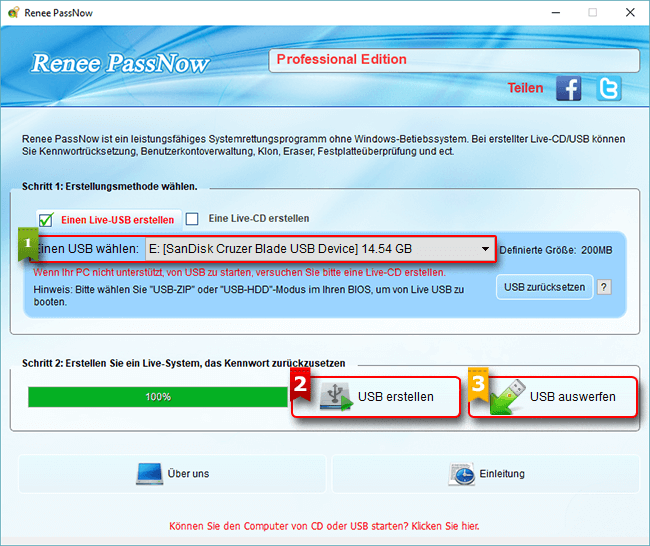
Task: Click the Schritt 2 heading text
Action: tap(184, 363)
